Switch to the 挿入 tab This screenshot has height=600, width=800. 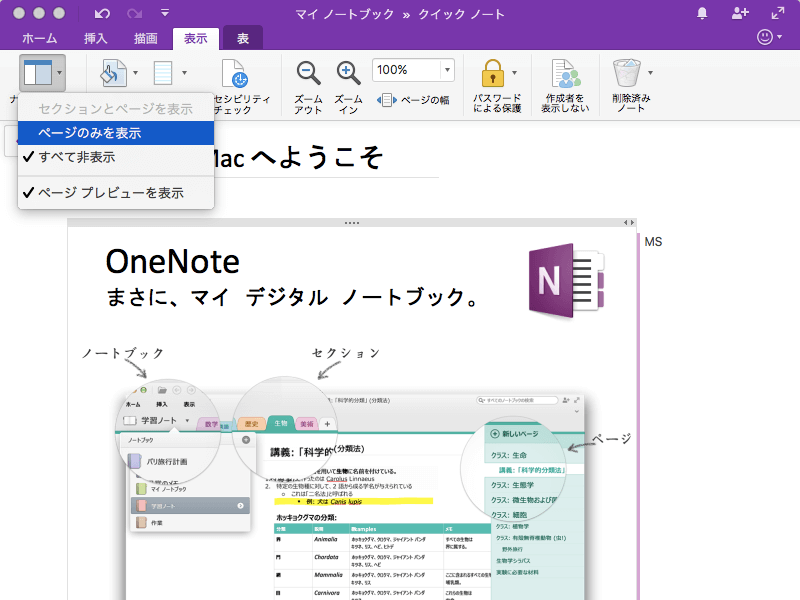click(x=95, y=38)
